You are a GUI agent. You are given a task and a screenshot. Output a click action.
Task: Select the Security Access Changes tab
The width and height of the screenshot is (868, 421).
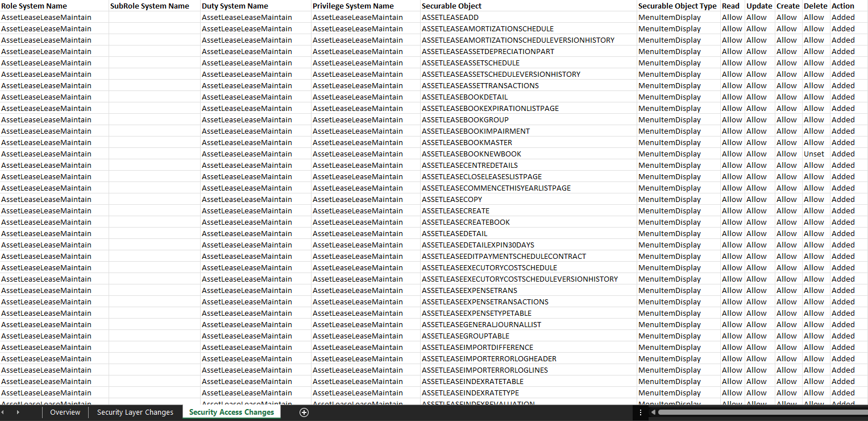[231, 412]
